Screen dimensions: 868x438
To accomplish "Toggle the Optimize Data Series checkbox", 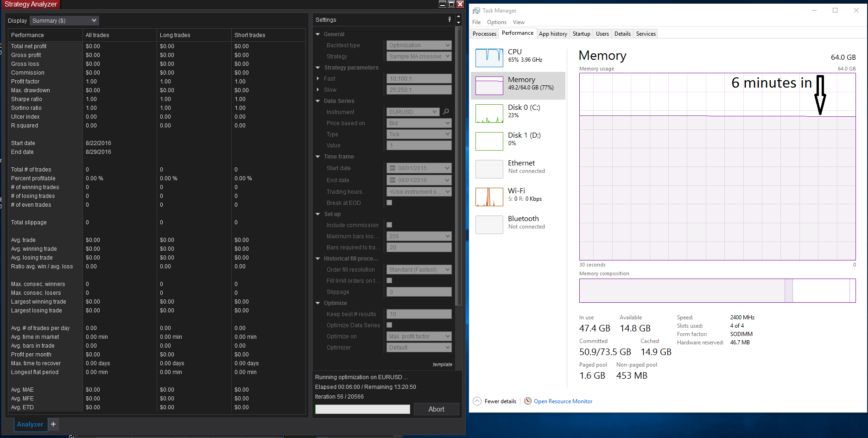I will coord(389,325).
